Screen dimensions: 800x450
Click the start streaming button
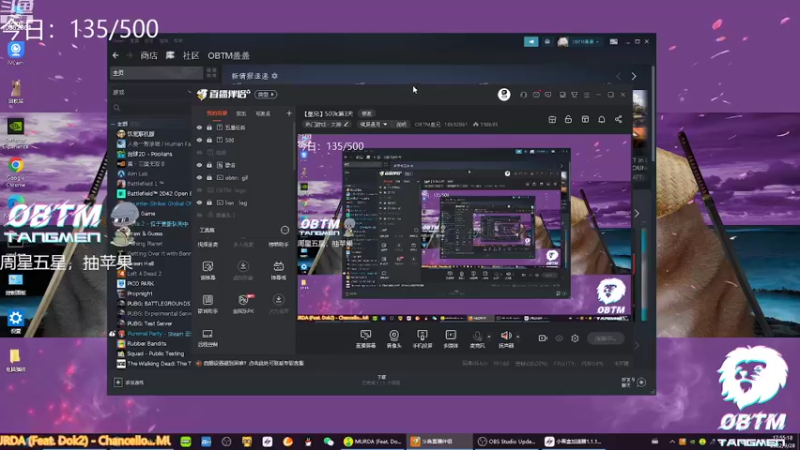(606, 338)
